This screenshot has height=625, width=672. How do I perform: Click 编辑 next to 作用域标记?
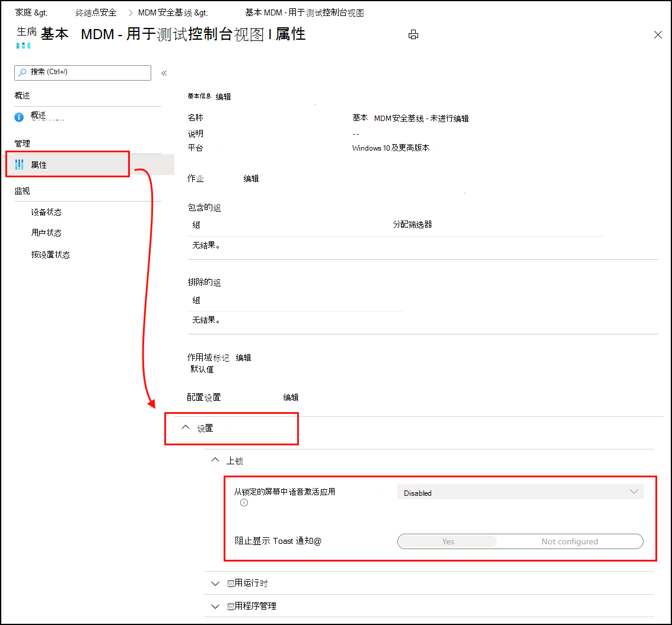243,357
